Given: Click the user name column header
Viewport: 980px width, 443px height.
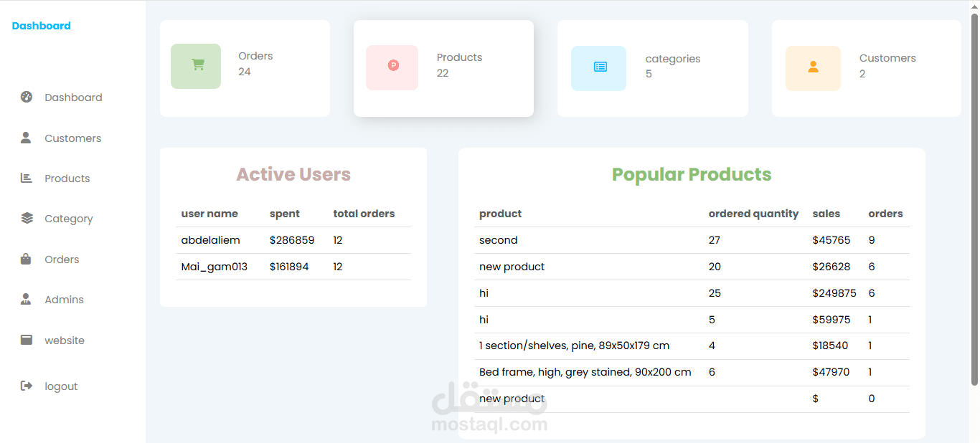Looking at the screenshot, I should coord(209,214).
